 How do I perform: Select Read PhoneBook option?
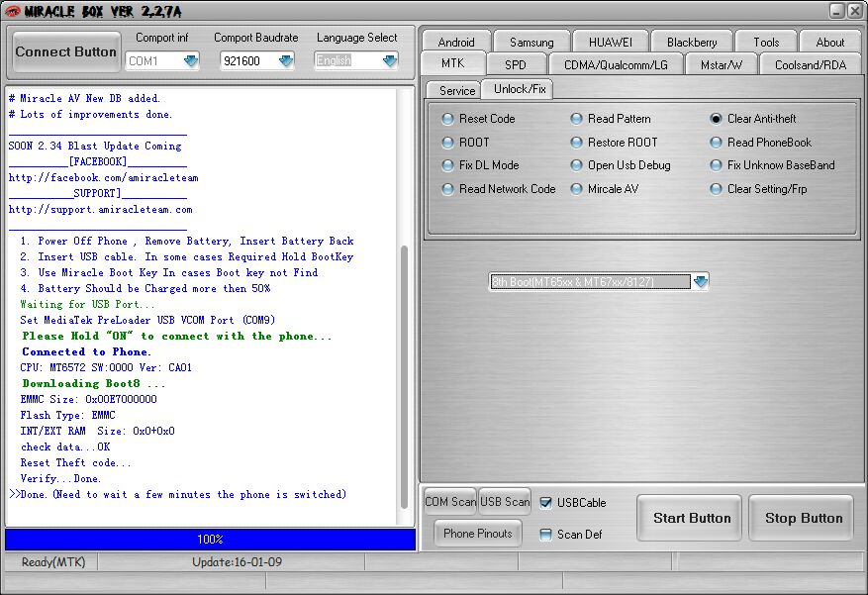tap(716, 143)
